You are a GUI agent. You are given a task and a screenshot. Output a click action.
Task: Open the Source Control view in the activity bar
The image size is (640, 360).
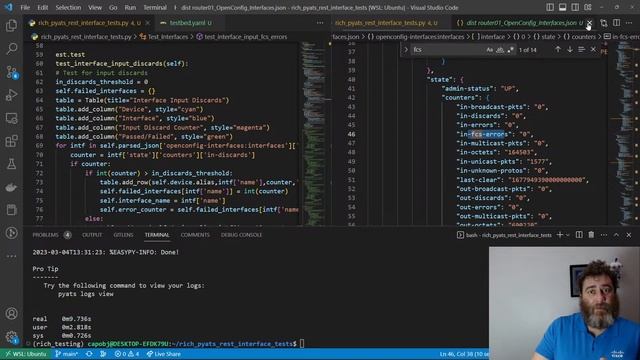click(11, 72)
